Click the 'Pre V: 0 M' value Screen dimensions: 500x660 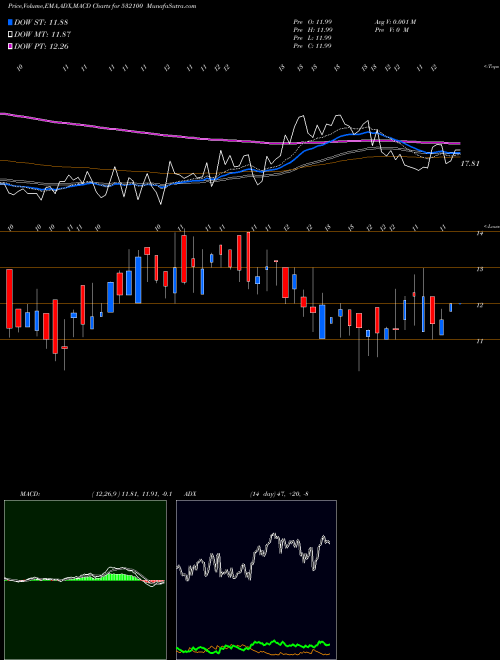click(x=391, y=30)
